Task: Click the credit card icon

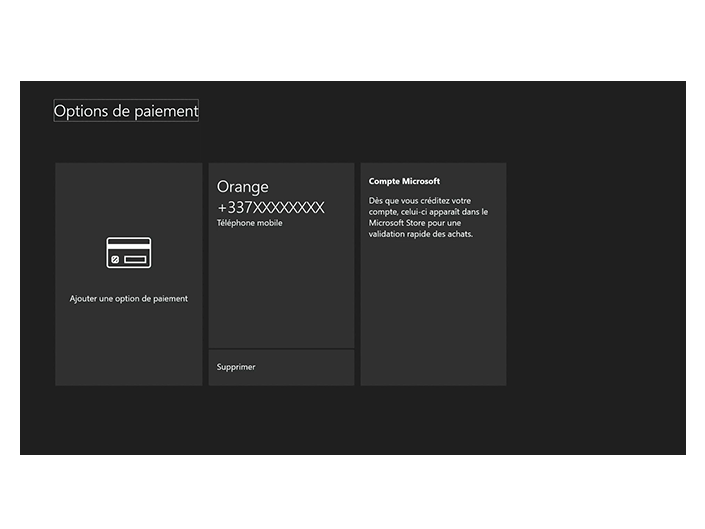Action: click(129, 253)
